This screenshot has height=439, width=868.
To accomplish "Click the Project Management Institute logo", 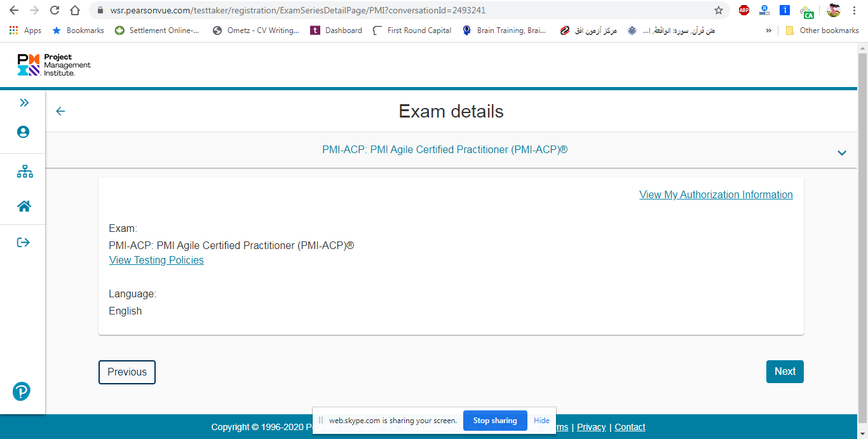I will [x=54, y=65].
